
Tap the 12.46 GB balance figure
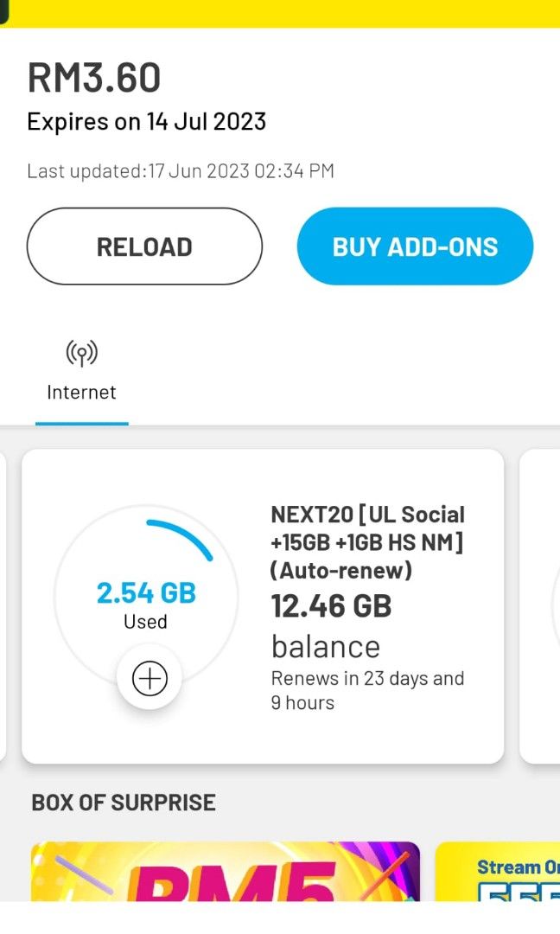tap(331, 606)
